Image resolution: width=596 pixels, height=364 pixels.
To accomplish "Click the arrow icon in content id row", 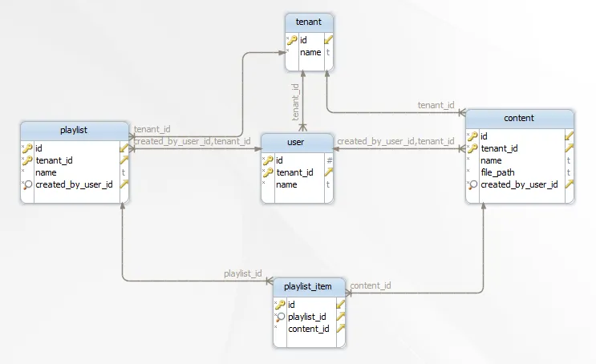I will point(569,135).
